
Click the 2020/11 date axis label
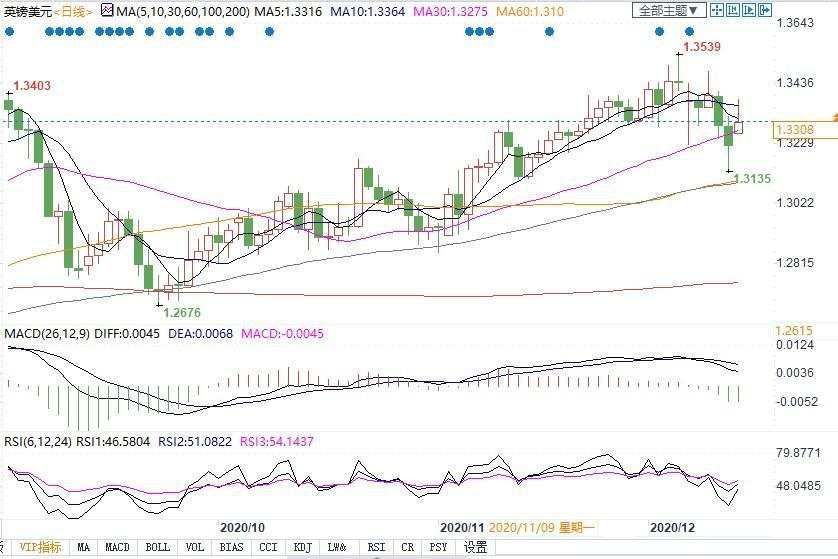(x=462, y=527)
